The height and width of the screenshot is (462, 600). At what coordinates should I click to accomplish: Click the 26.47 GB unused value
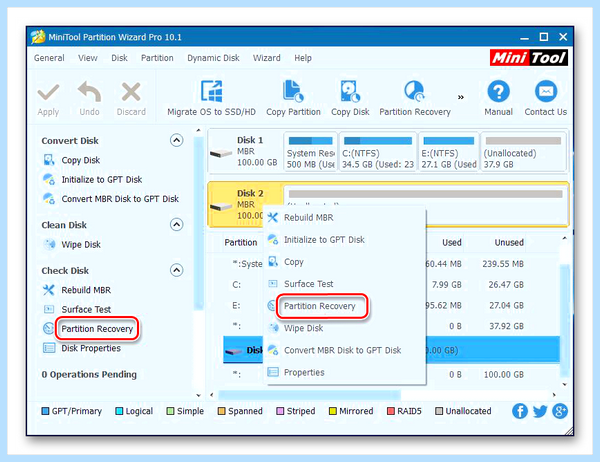(506, 284)
